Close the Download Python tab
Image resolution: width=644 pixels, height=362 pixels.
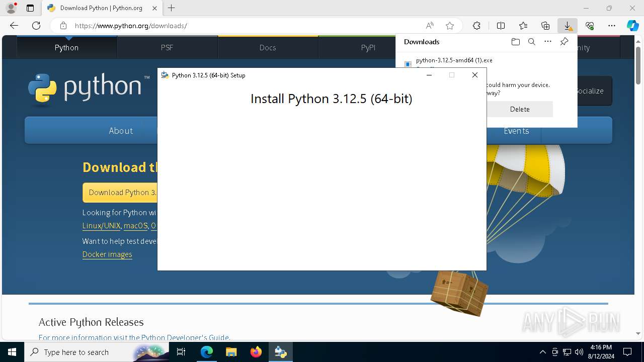click(x=154, y=8)
